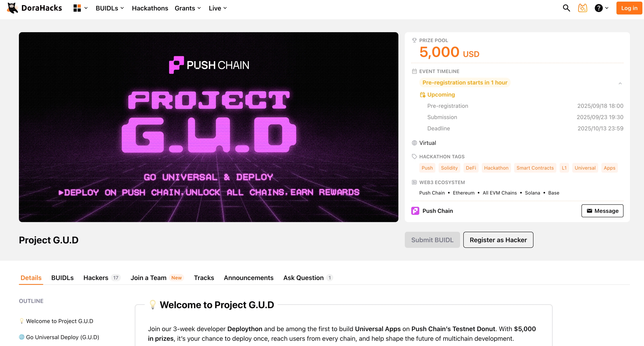
Task: Select the Hackers tab
Action: click(x=96, y=278)
